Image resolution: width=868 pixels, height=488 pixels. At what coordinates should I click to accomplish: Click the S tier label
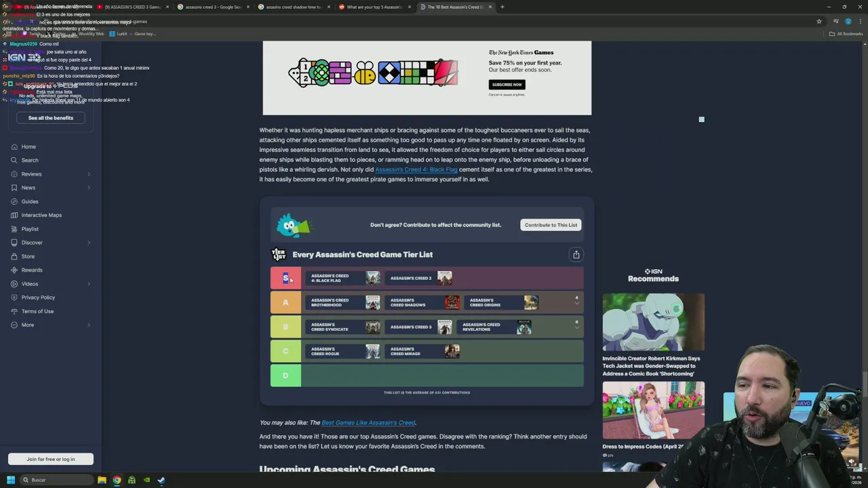pos(285,278)
